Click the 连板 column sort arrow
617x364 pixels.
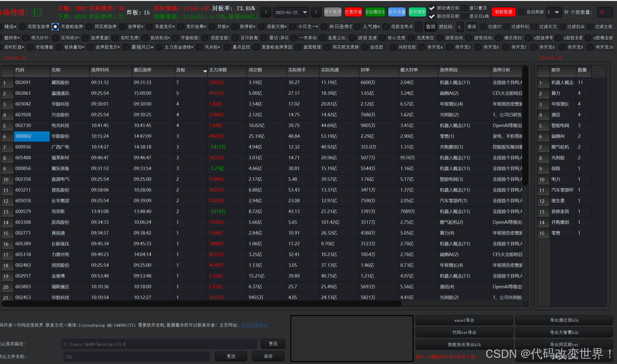(205, 71)
